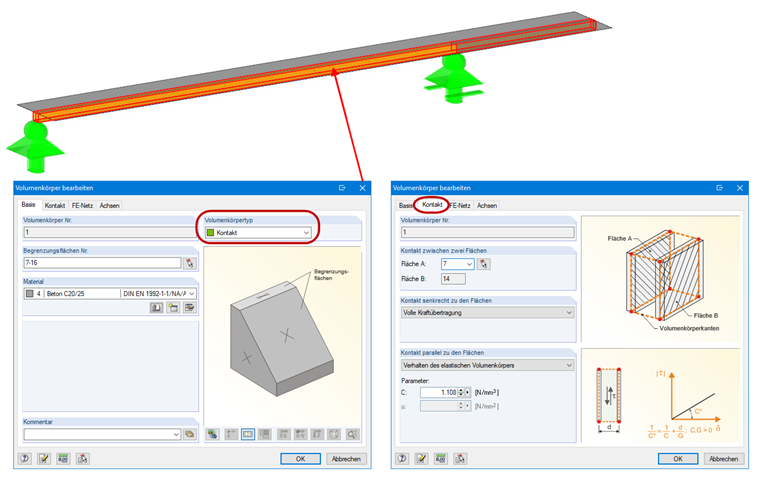Set the preview to view in Y direction

[301, 434]
